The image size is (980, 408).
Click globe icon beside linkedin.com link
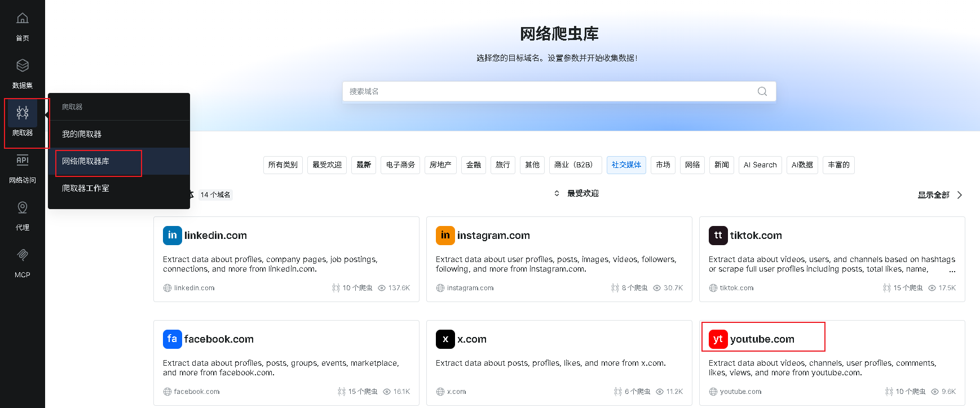tap(167, 288)
